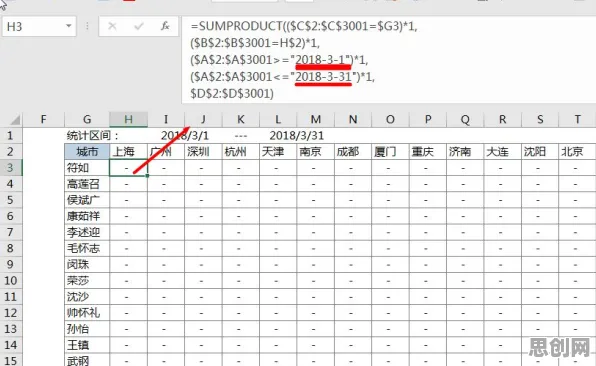This screenshot has width=596, height=366.
Task: Select column O header
Action: point(390,120)
